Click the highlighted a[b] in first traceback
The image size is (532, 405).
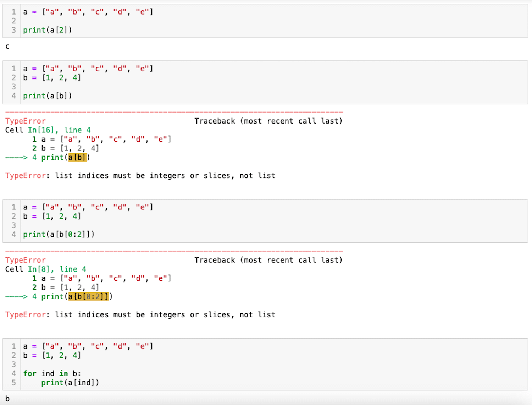[x=77, y=157]
